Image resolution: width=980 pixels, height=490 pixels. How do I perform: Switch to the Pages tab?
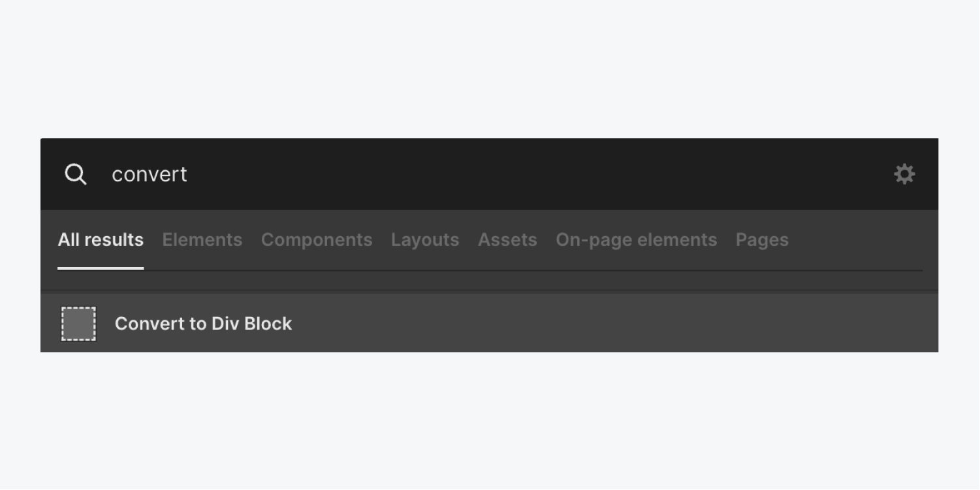pyautogui.click(x=762, y=240)
